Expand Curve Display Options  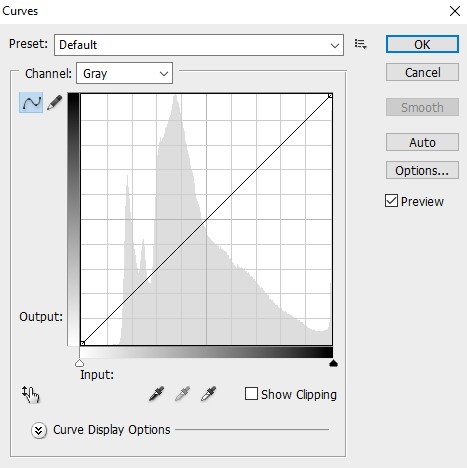[39, 430]
